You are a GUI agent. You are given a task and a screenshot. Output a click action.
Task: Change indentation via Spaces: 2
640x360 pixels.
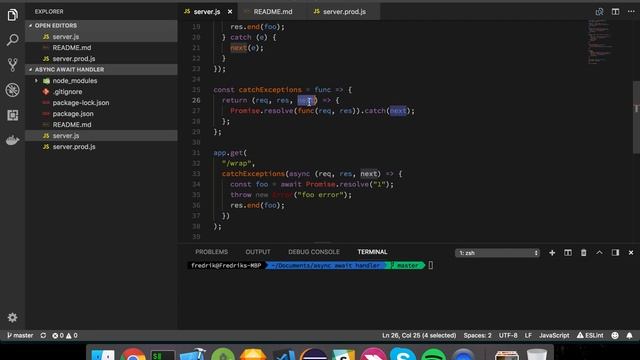[x=478, y=336]
